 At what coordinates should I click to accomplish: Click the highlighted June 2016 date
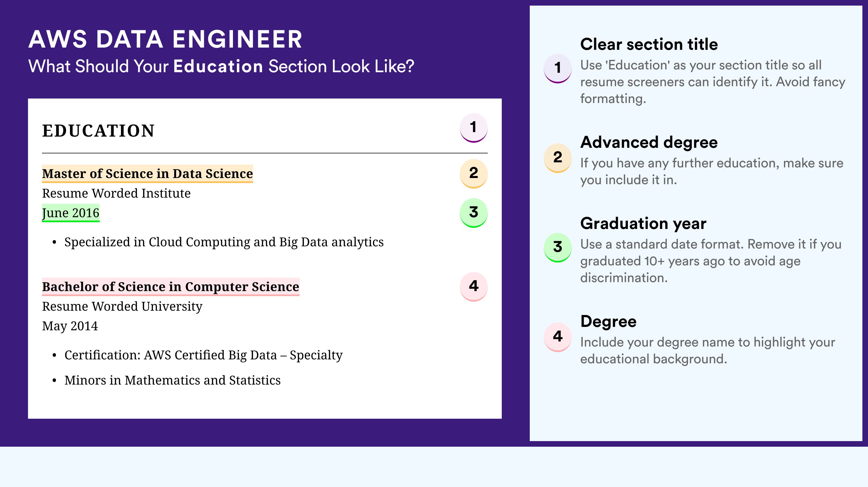(71, 213)
